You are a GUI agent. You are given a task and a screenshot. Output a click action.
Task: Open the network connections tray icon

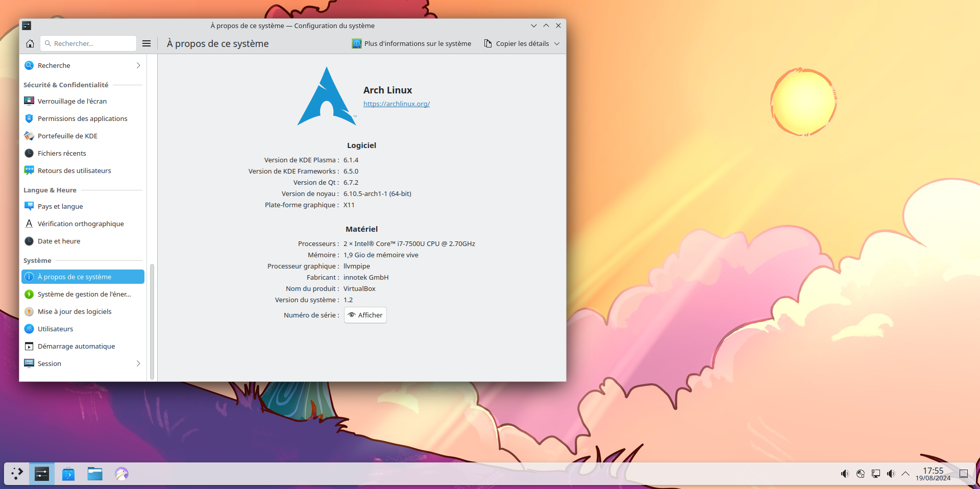click(x=875, y=474)
